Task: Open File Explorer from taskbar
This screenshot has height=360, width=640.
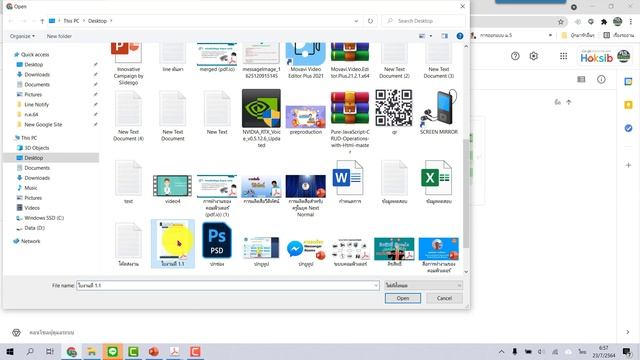Action: pos(92,351)
